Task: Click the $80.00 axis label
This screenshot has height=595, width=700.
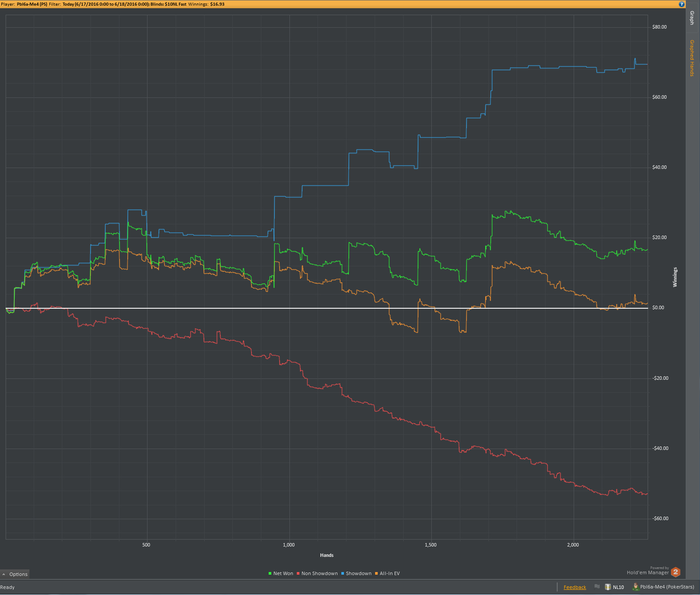Action: coord(659,27)
